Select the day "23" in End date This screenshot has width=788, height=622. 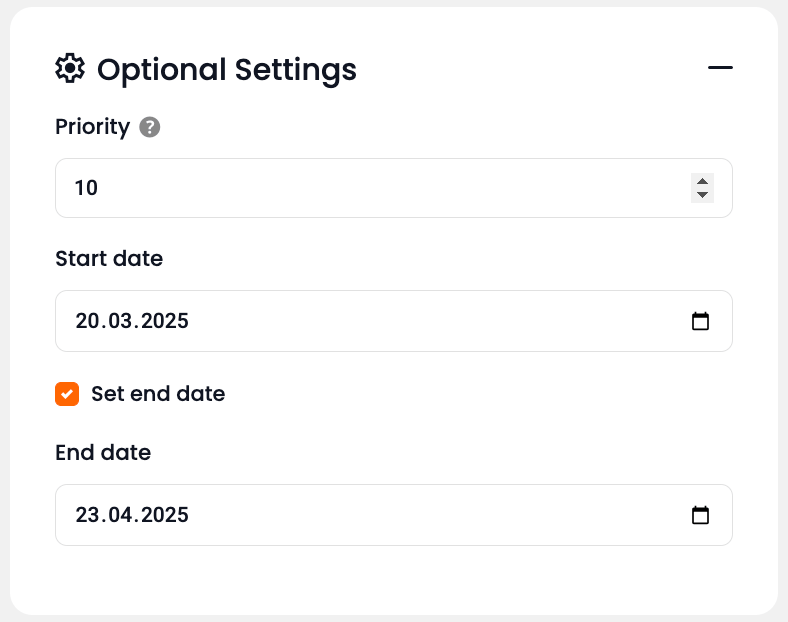pos(87,515)
